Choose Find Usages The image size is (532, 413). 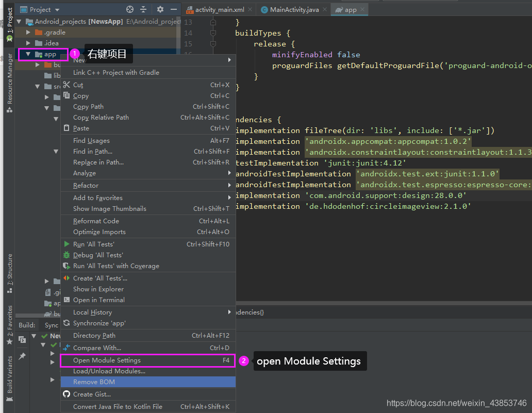tap(148, 140)
